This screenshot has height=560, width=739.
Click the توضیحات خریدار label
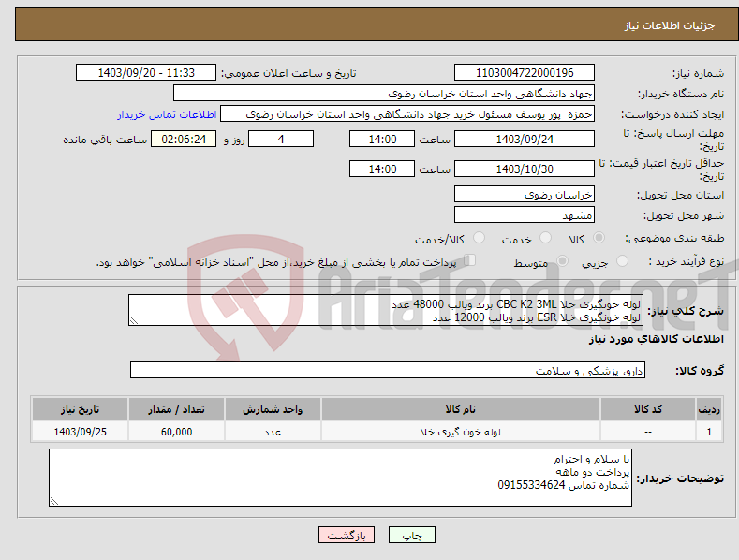[x=680, y=479]
